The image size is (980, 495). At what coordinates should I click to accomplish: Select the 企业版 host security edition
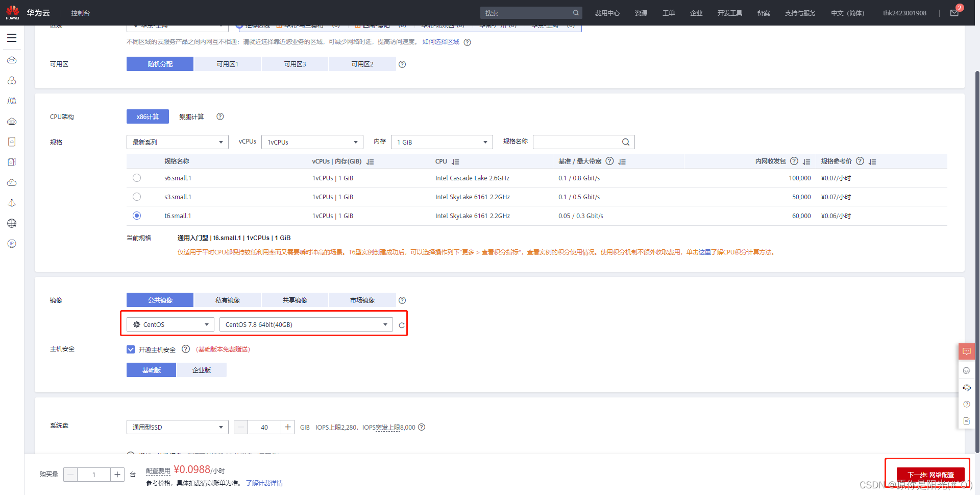tap(202, 370)
